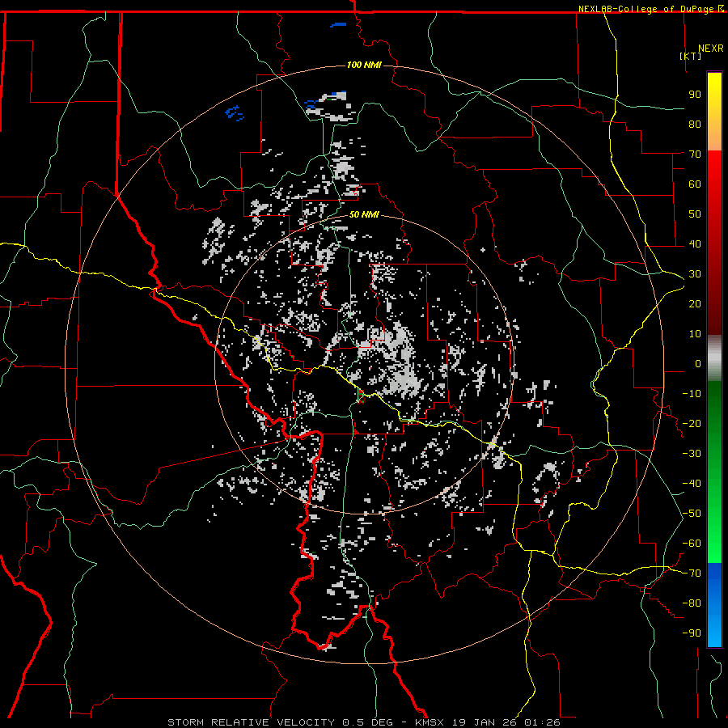
Task: Click the [KT] units label
Action: pos(691,56)
